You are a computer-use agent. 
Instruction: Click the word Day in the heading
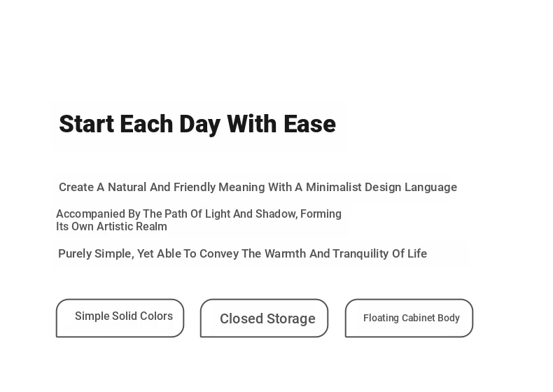[200, 125]
